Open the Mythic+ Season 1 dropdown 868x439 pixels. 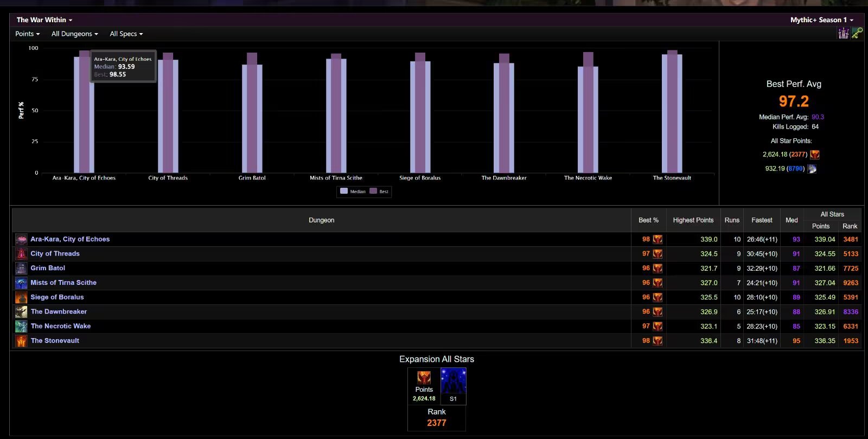point(821,20)
